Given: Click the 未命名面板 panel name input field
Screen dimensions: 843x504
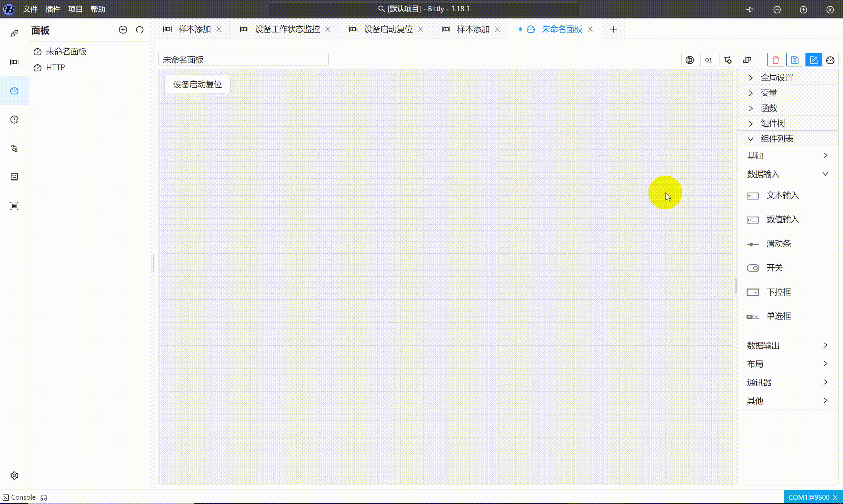Looking at the screenshot, I should (243, 59).
